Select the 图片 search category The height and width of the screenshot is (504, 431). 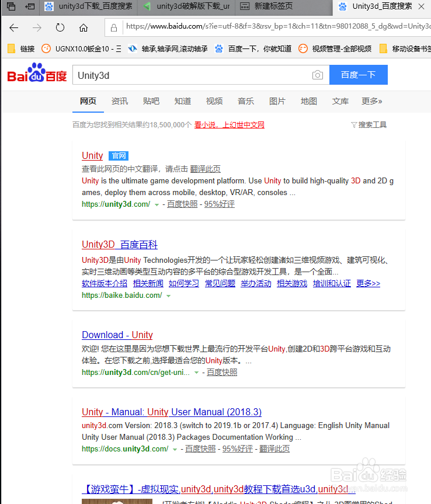(277, 101)
